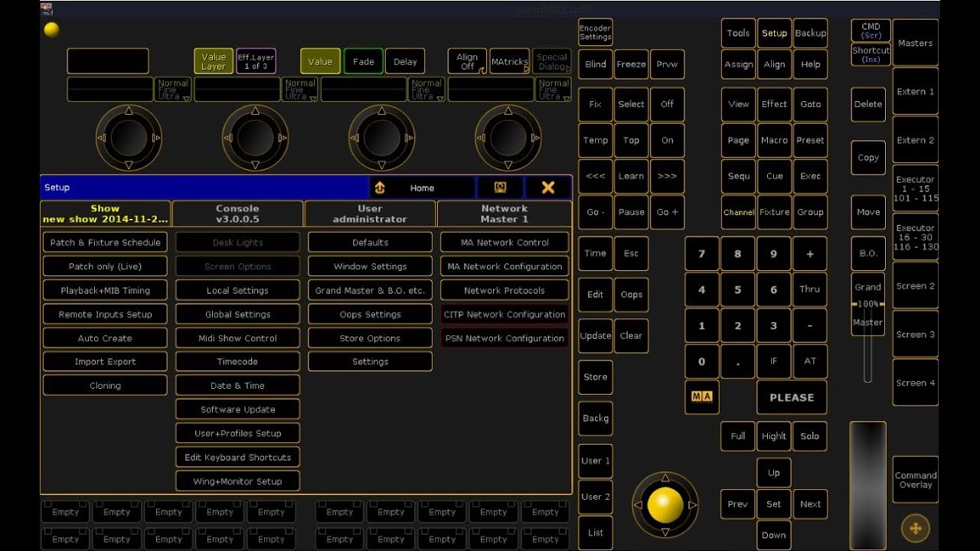Open the Masters view on right bar
Viewport: 980px width, 551px height.
[x=916, y=43]
